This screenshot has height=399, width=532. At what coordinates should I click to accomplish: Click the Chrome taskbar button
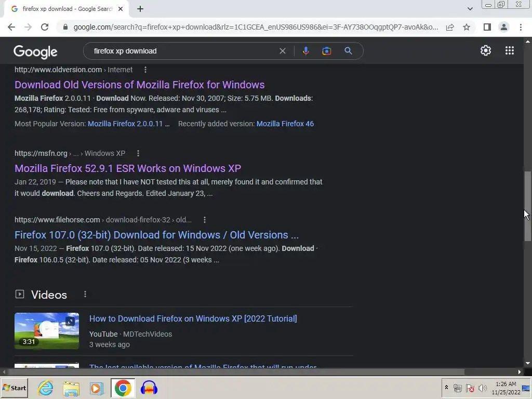point(123,388)
